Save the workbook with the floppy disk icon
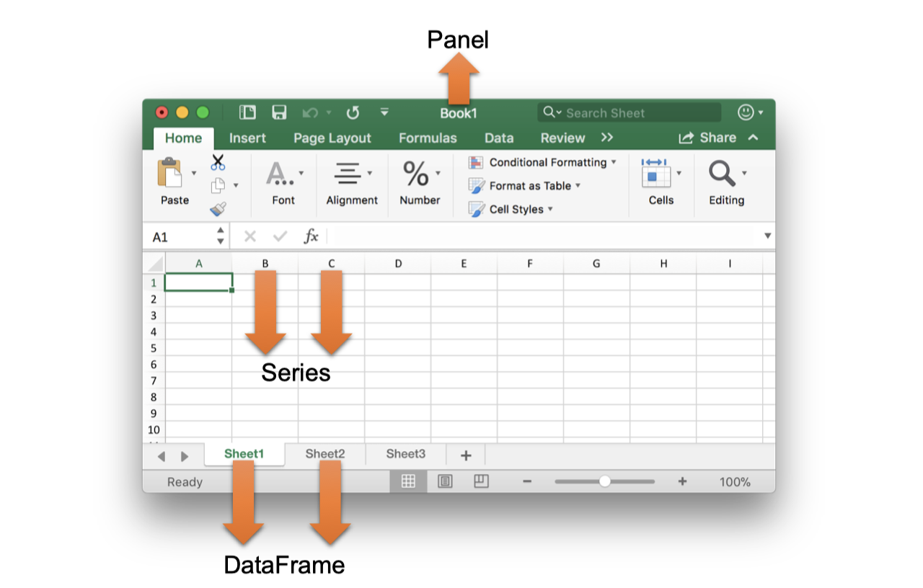Viewport: 923px width, 588px height. pyautogui.click(x=279, y=112)
